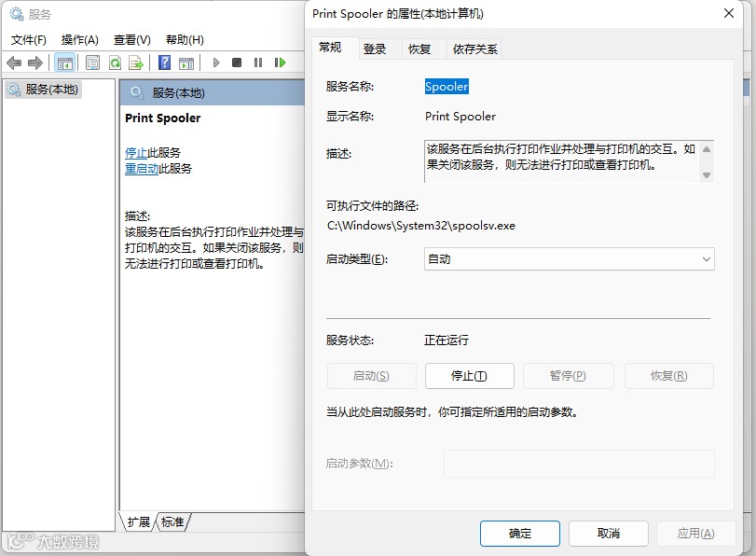Toggle the show/hide console tree icon
756x556 pixels.
[64, 63]
